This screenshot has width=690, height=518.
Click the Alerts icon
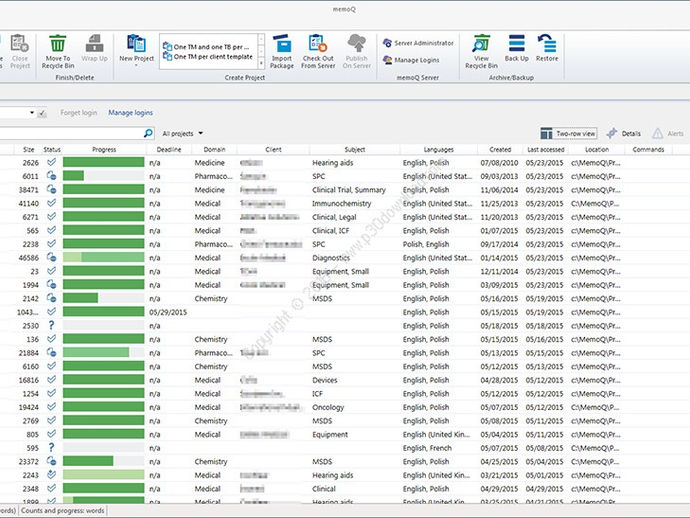657,133
